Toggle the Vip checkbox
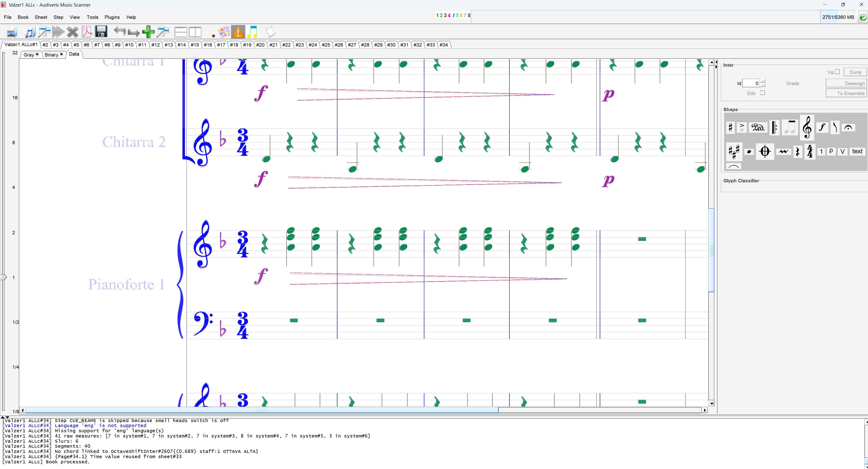This screenshot has width=868, height=469. pyautogui.click(x=837, y=72)
